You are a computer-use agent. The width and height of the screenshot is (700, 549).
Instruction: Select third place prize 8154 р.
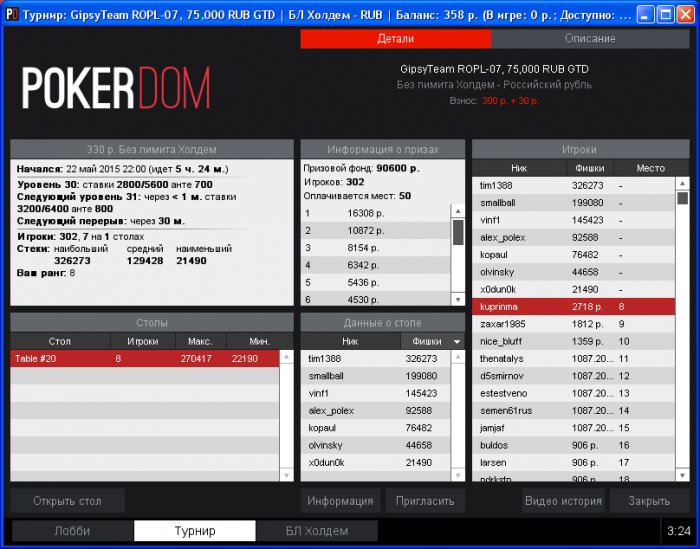pos(376,248)
